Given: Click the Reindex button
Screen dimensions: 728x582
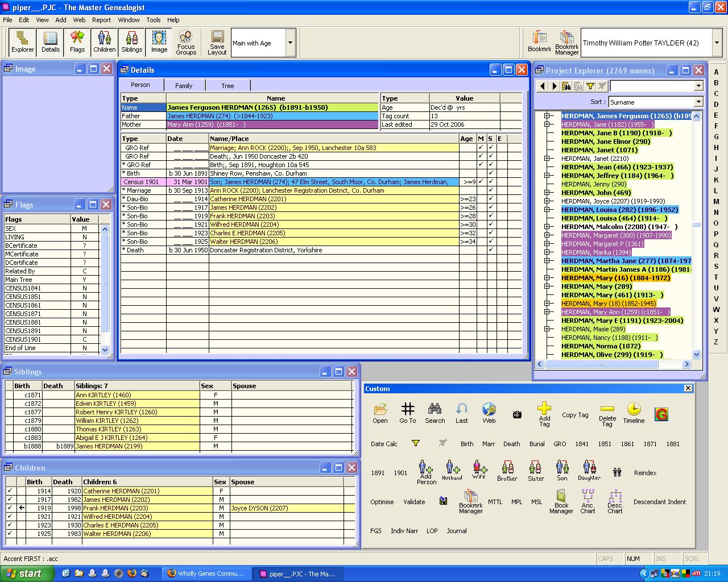Looking at the screenshot, I should pos(645,473).
